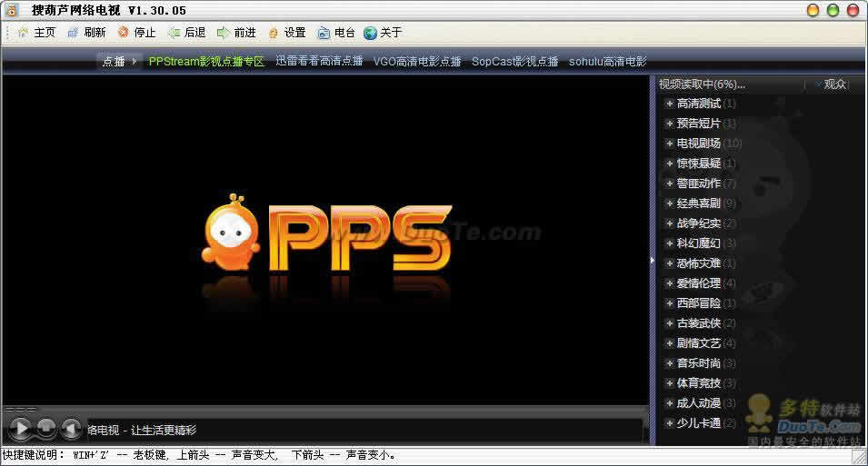Expand the 战争纪实 category
868x466 pixels.
[669, 223]
